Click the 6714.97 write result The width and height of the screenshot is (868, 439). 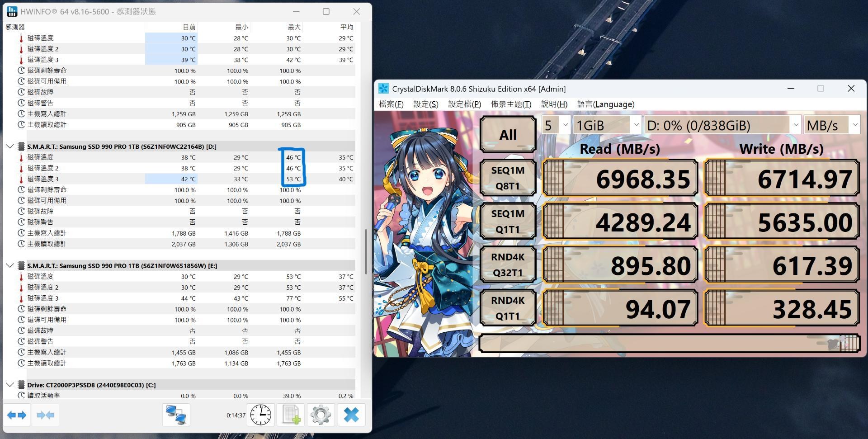coord(782,178)
